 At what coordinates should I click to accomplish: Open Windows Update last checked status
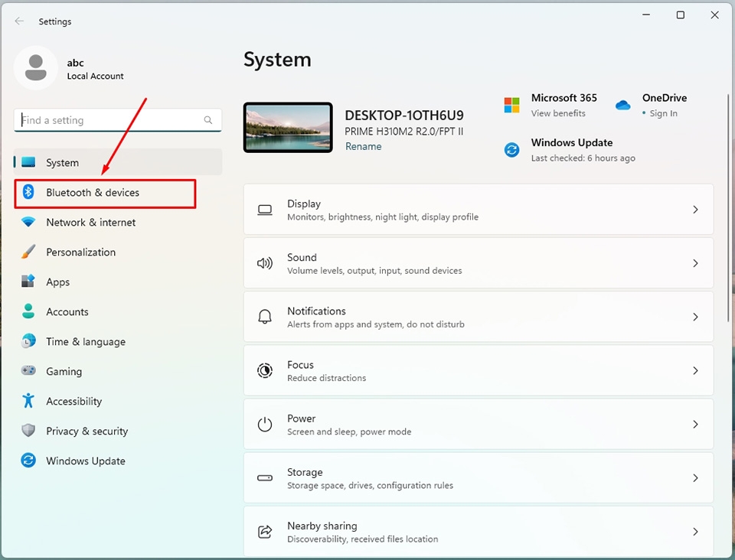[x=583, y=158]
